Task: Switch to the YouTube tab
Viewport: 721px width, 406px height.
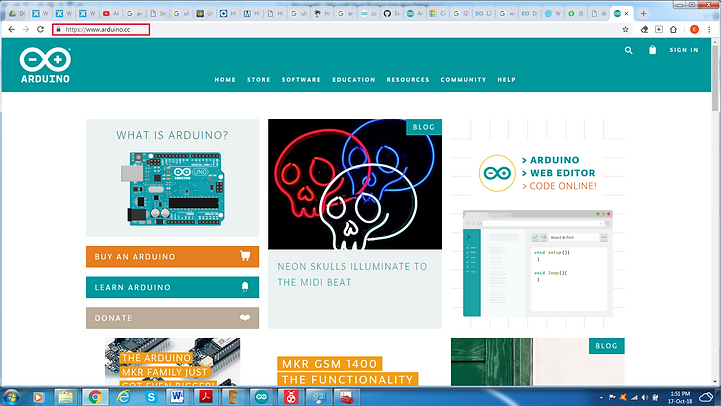Action: pyautogui.click(x=111, y=14)
